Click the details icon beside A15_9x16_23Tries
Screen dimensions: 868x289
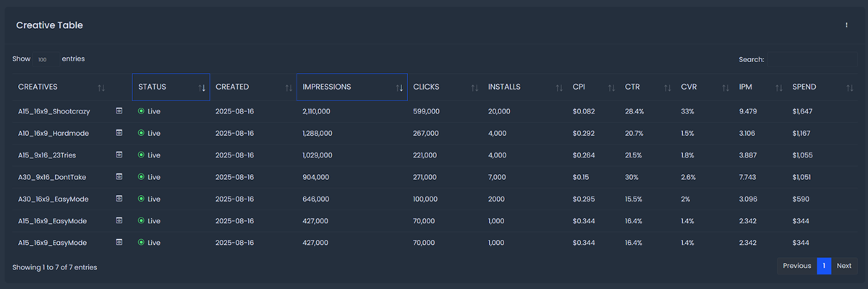coord(119,155)
